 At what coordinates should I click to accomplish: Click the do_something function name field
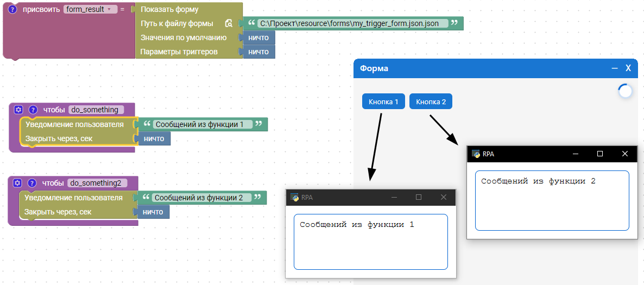tap(94, 109)
